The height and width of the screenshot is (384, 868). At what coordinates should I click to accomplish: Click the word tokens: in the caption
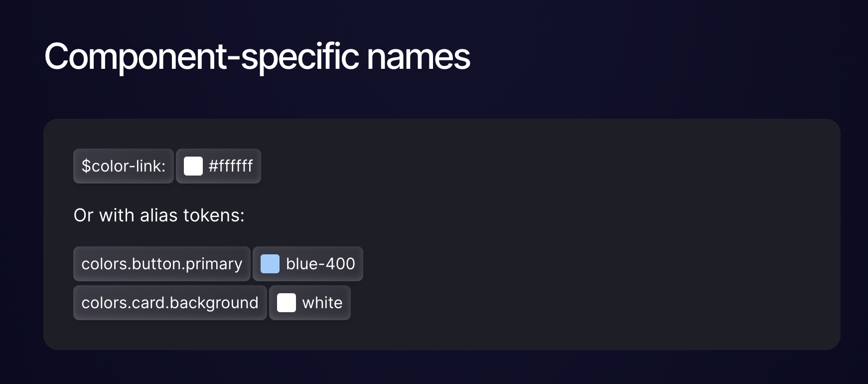(214, 216)
